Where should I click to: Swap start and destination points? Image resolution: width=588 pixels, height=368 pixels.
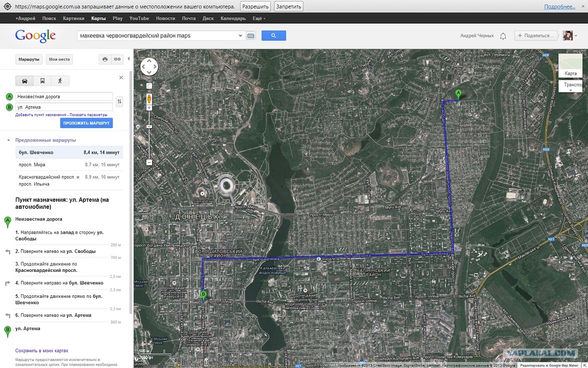(x=119, y=101)
